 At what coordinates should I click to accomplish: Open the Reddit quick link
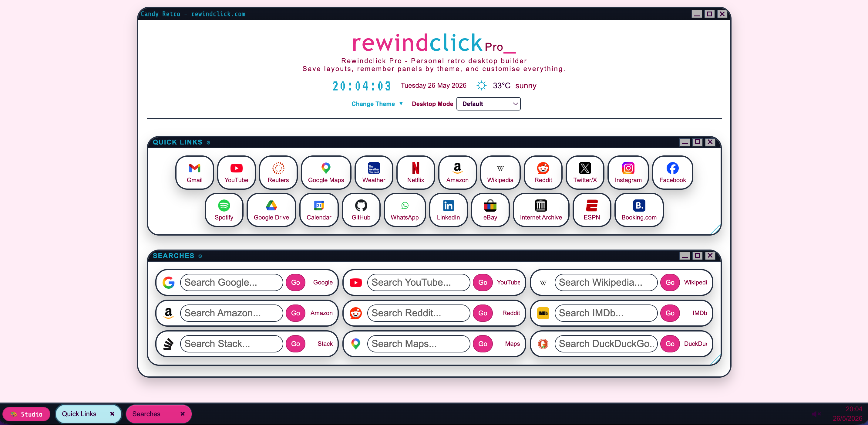pos(543,173)
